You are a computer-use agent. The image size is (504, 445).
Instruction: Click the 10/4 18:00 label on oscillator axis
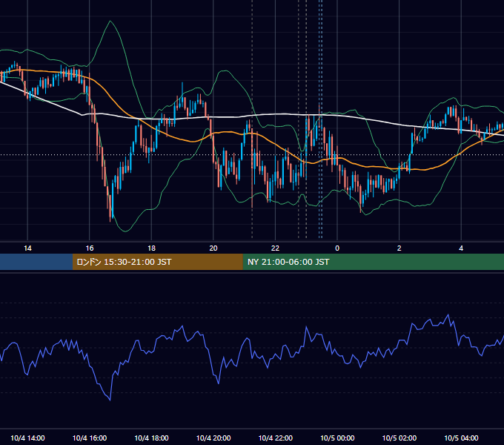tap(151, 438)
